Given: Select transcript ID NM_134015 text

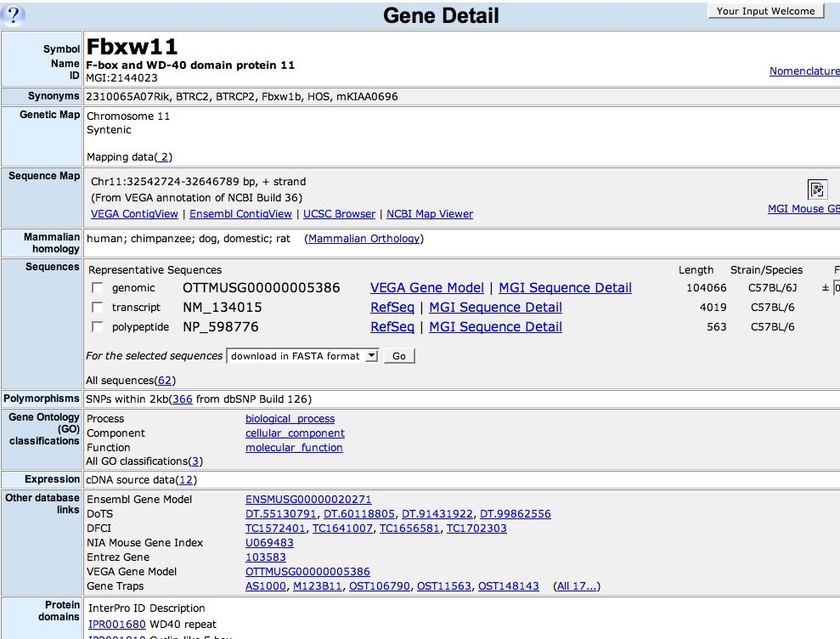Looking at the screenshot, I should [223, 307].
